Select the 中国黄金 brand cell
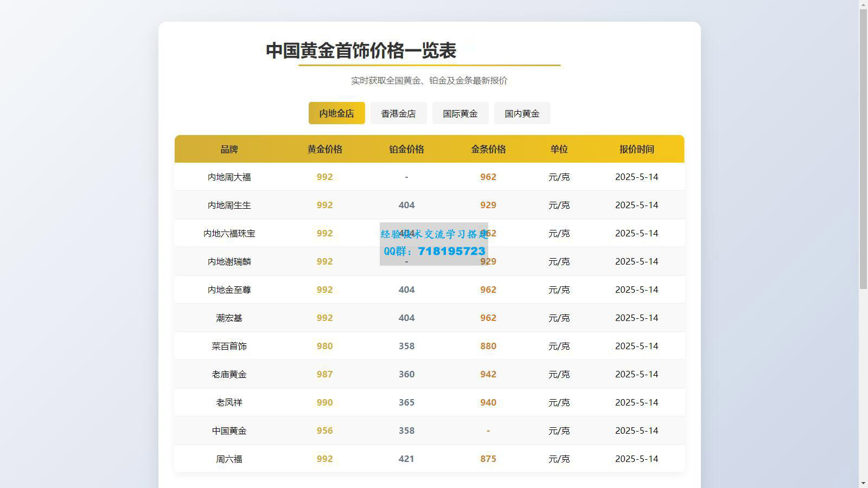 click(229, 431)
